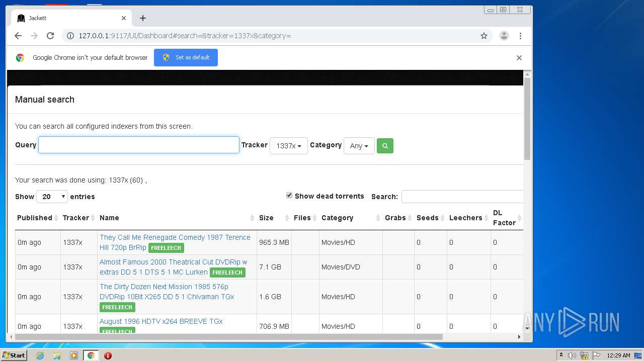Click the red Opera taskbar icon

point(108,355)
